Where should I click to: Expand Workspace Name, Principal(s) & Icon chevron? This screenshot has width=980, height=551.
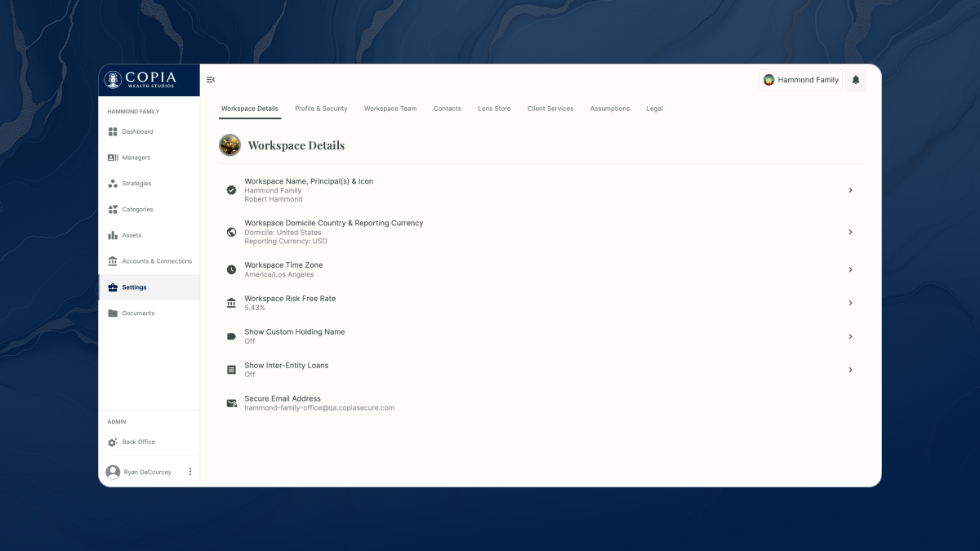coord(850,190)
